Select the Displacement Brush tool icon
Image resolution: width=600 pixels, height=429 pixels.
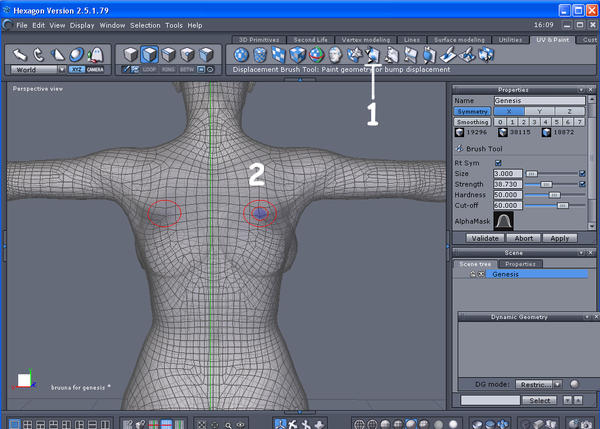click(373, 54)
